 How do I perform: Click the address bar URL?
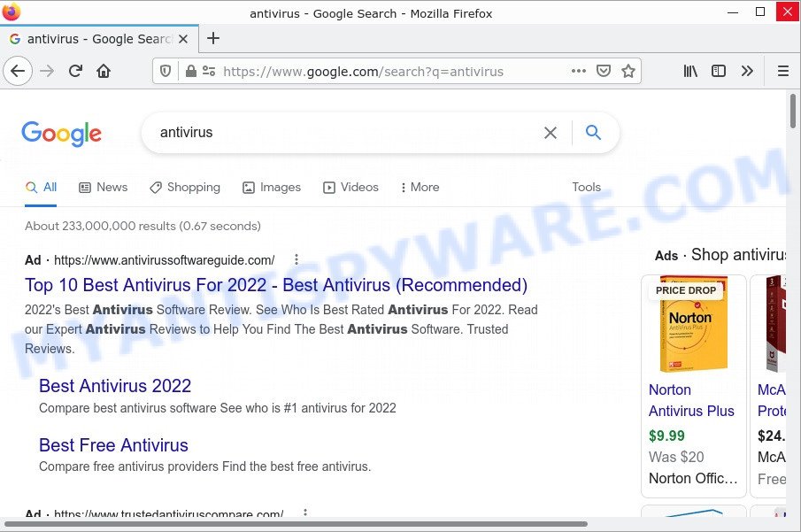coord(363,72)
